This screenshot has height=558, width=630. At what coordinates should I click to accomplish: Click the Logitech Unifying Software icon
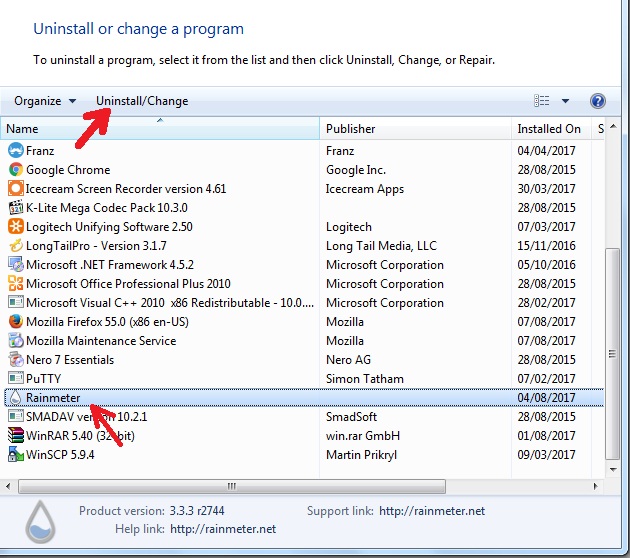pyautogui.click(x=16, y=227)
